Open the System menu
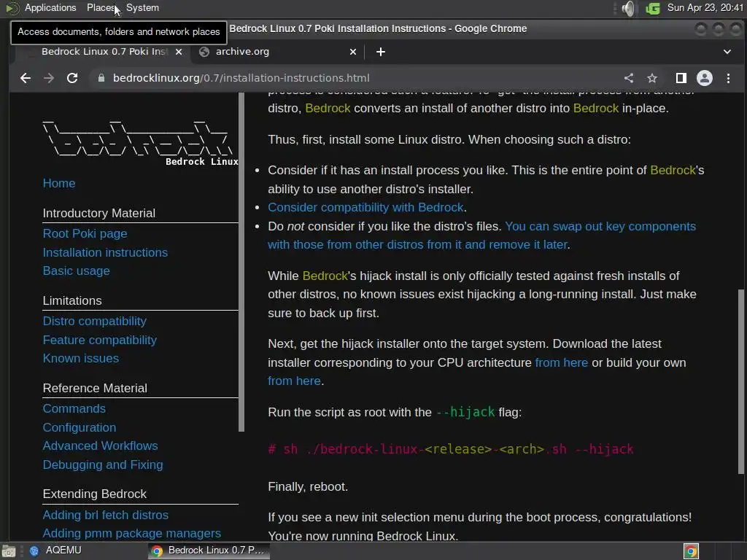 click(142, 7)
